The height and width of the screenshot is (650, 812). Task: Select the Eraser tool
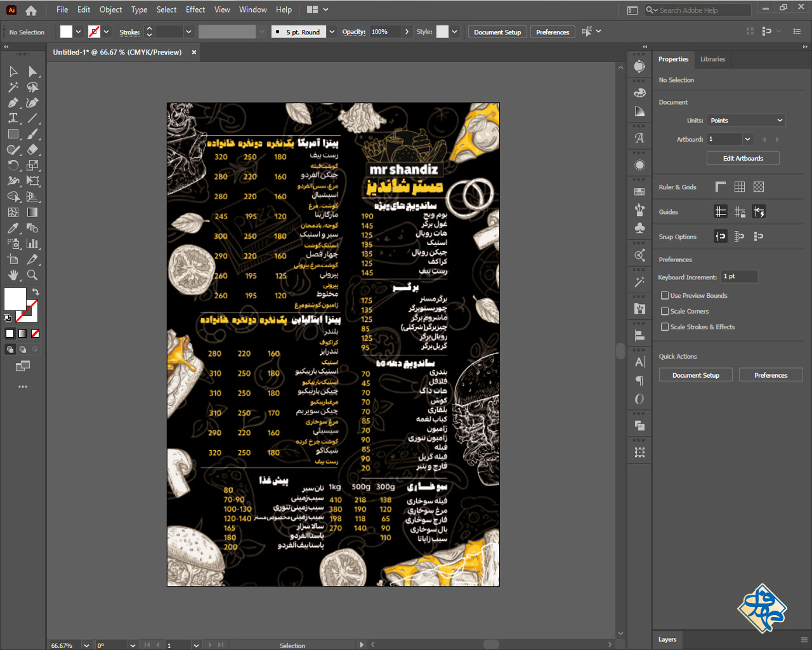(x=33, y=150)
